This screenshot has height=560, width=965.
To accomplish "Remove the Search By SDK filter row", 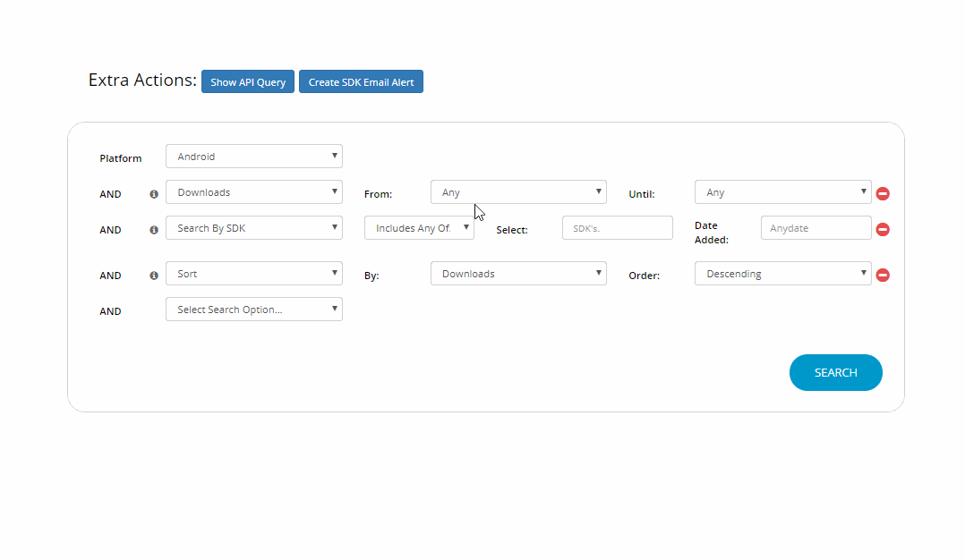I will pyautogui.click(x=883, y=230).
